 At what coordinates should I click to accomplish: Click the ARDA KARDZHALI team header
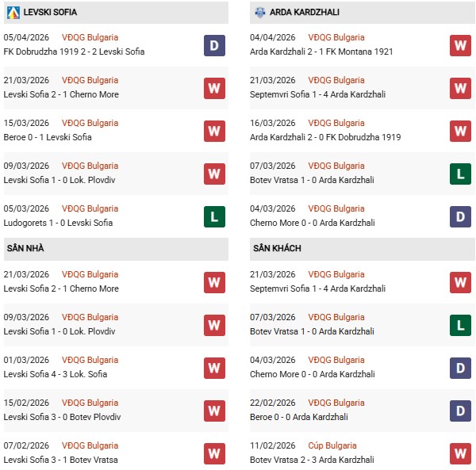coord(305,13)
